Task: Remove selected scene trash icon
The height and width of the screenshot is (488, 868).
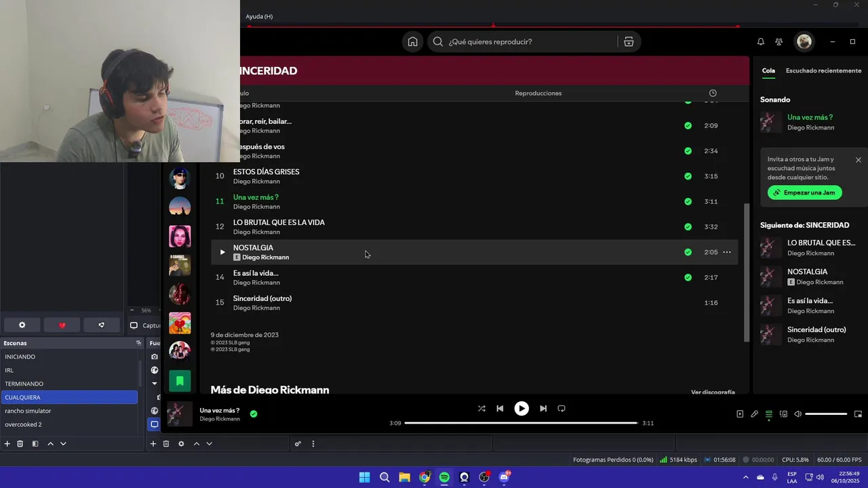Action: click(20, 444)
